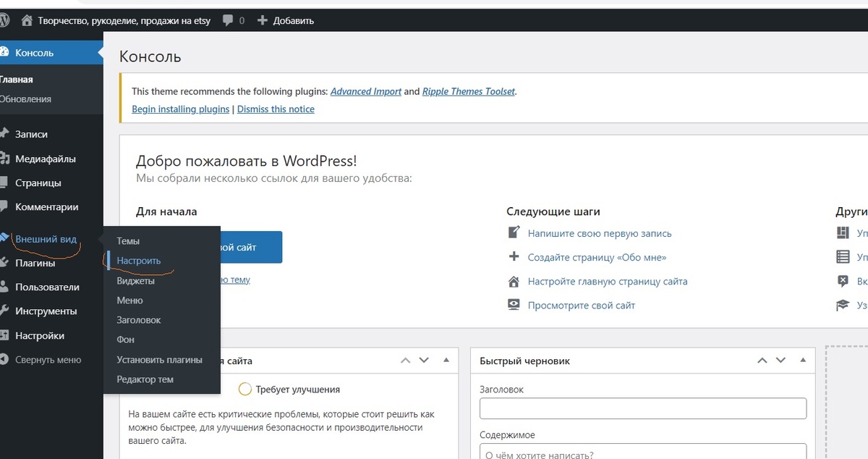The height and width of the screenshot is (459, 868).
Task: Click the house icon next to Настройте главную страницу
Action: pyautogui.click(x=514, y=281)
